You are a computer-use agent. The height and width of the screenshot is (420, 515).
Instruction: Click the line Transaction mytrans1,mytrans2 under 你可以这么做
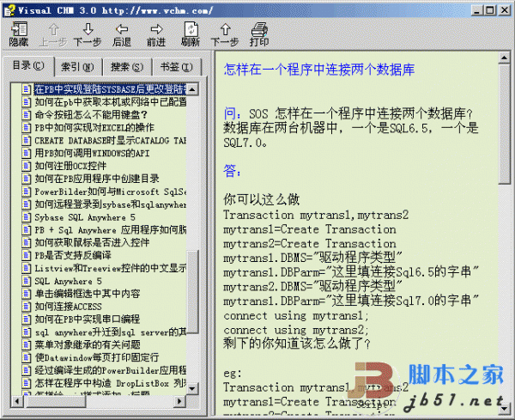316,215
